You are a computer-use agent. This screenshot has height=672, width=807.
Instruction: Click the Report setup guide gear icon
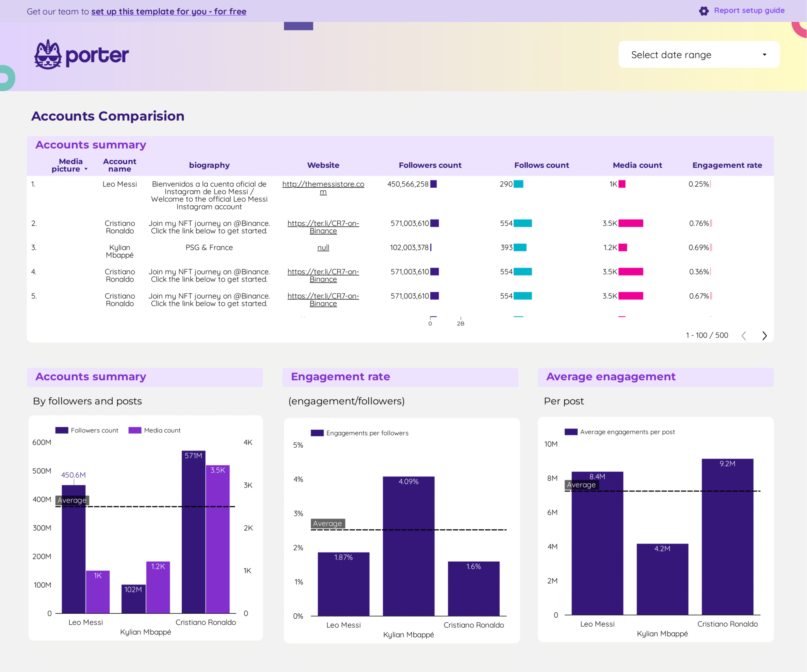click(x=705, y=11)
